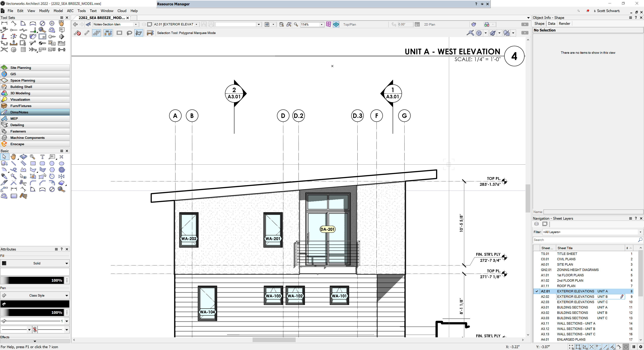Toggle Snap to Grid in status bar
Image resolution: width=644 pixels, height=350 pixels.
click(571, 347)
